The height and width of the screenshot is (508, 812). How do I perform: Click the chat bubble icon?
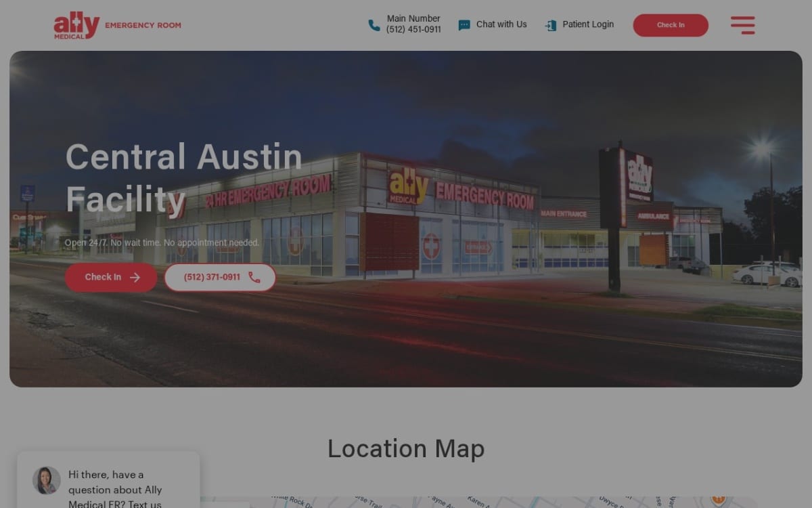pyautogui.click(x=464, y=25)
